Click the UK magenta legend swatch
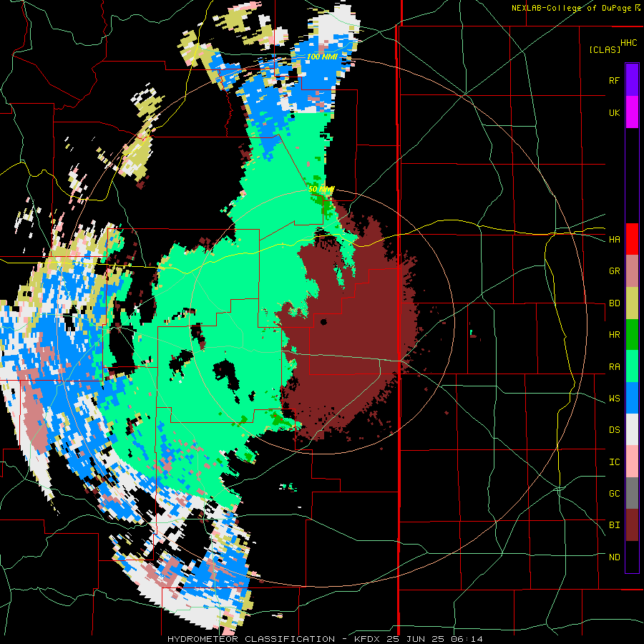Screen dimensions: 644x644 coord(632,112)
